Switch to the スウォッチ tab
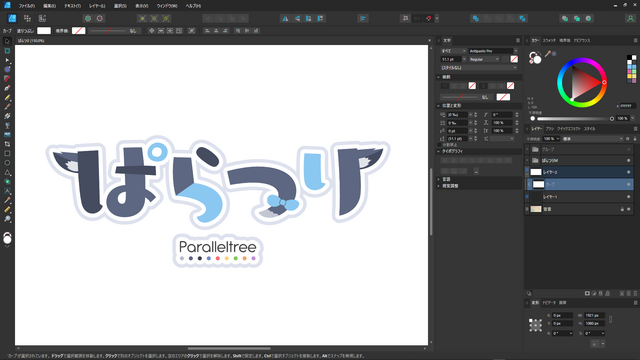The height and width of the screenshot is (360, 640). pyautogui.click(x=549, y=40)
